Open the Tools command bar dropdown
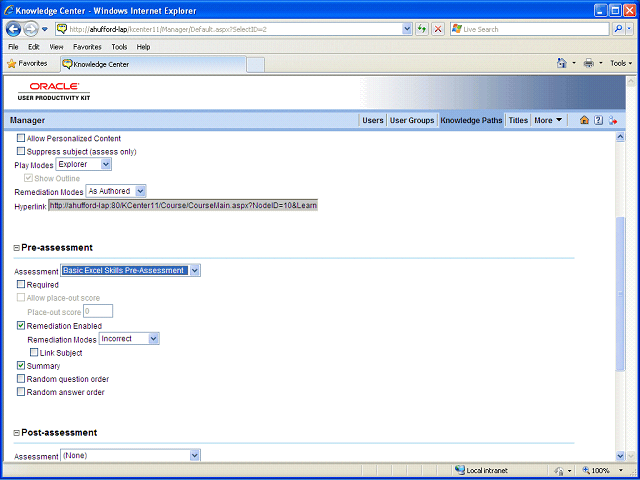This screenshot has height=480, width=640. [x=621, y=63]
